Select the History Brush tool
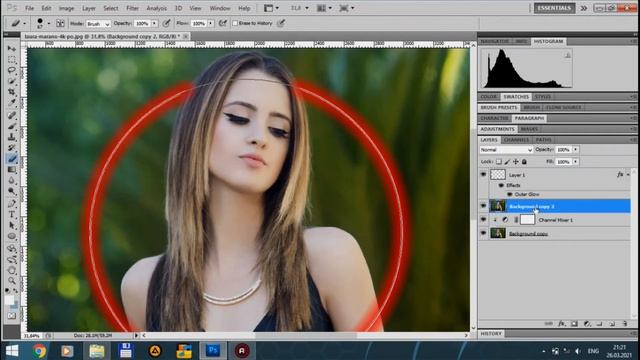Image resolution: width=640 pixels, height=360 pixels. (x=11, y=148)
